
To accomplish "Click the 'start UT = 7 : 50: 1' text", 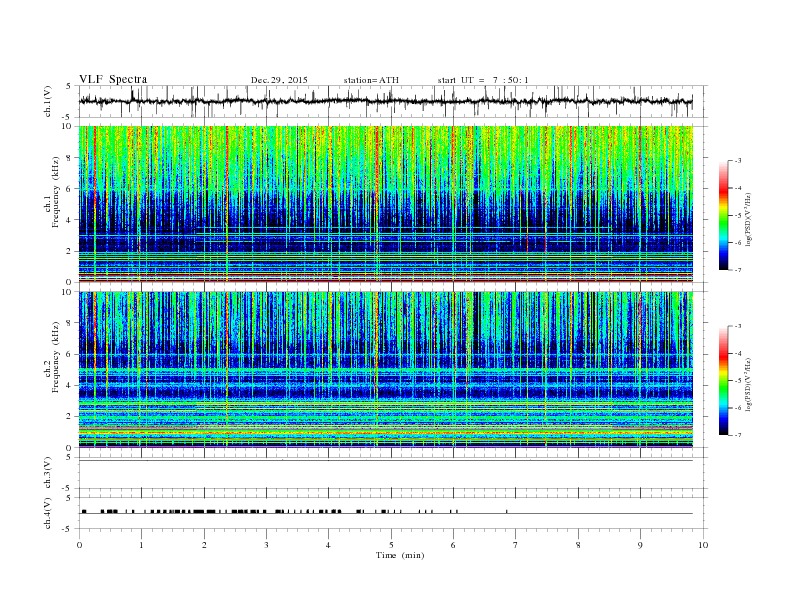I will [x=483, y=80].
